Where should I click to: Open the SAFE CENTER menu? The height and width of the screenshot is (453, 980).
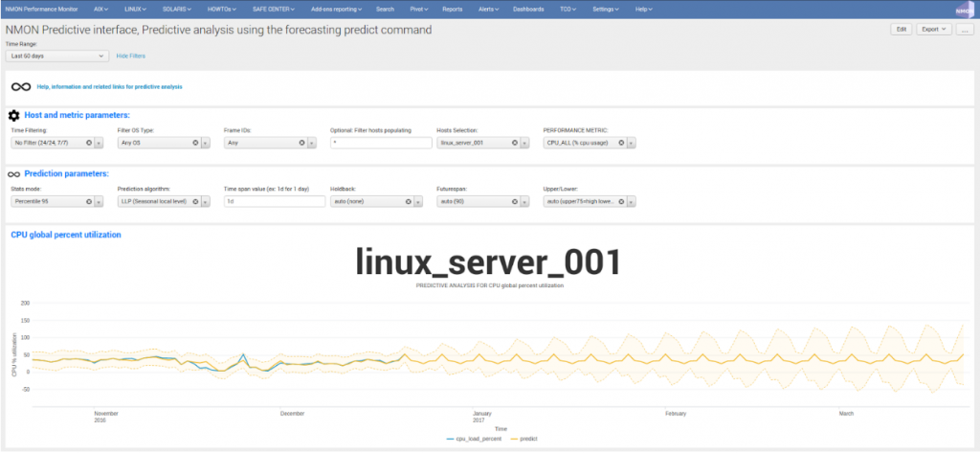coord(274,9)
